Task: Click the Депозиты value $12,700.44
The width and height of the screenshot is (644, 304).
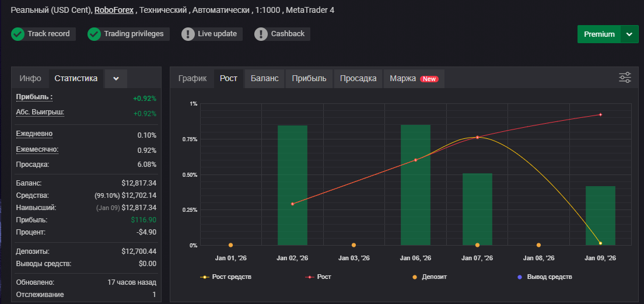Action: [x=139, y=251]
